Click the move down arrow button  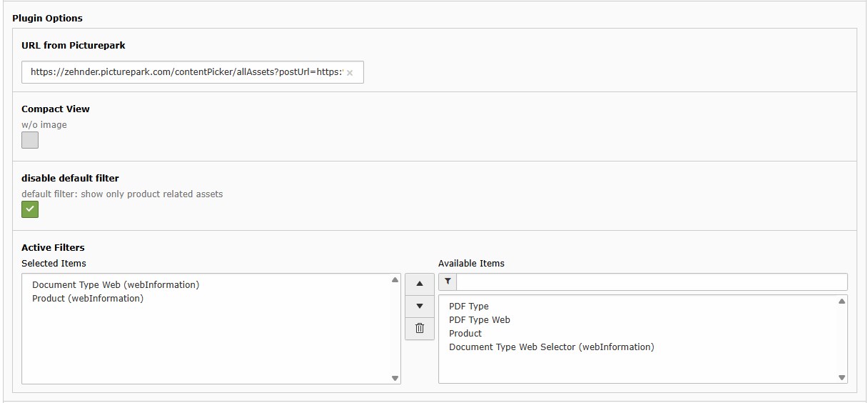(x=419, y=306)
